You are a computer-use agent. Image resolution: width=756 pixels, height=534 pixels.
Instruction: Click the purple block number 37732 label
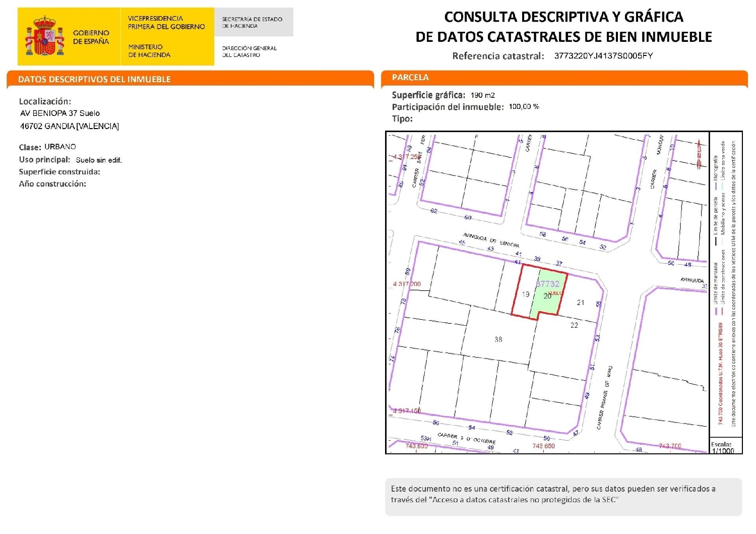click(x=548, y=284)
